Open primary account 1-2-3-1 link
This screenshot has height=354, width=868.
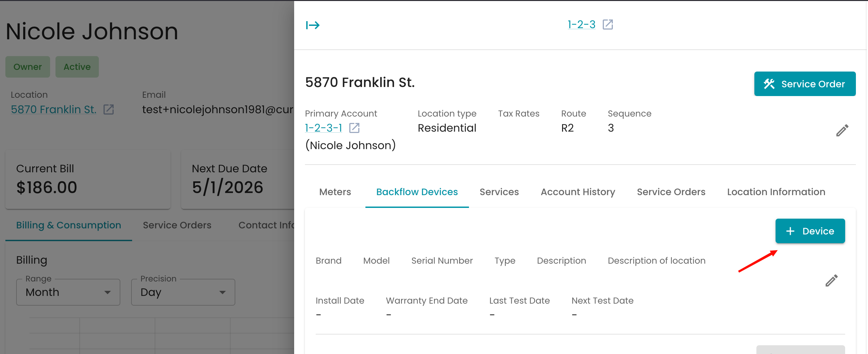click(323, 128)
